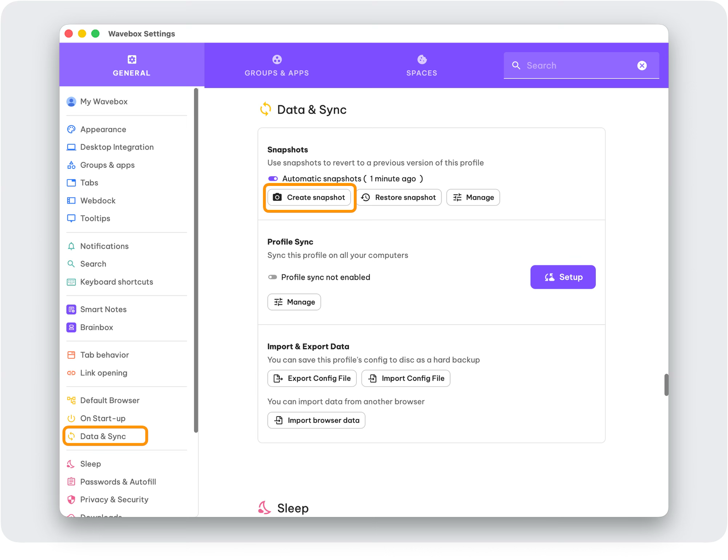Switch to Groups & Apps tab
Screen dimensions: 728x560
[277, 65]
